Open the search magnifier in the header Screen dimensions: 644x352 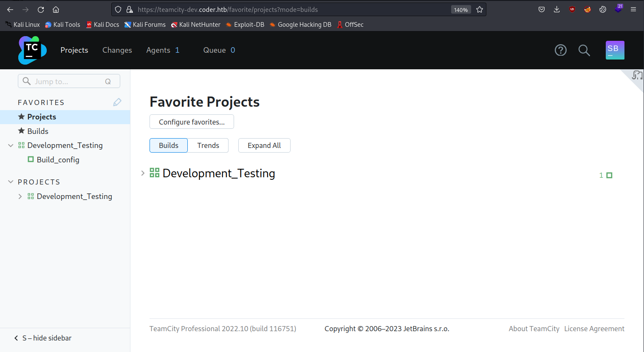(x=584, y=50)
